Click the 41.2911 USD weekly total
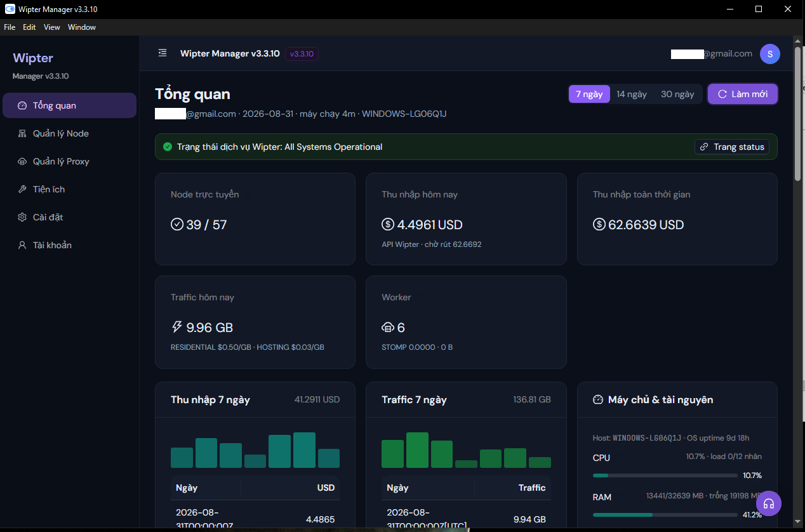This screenshot has height=532, width=805. click(317, 400)
